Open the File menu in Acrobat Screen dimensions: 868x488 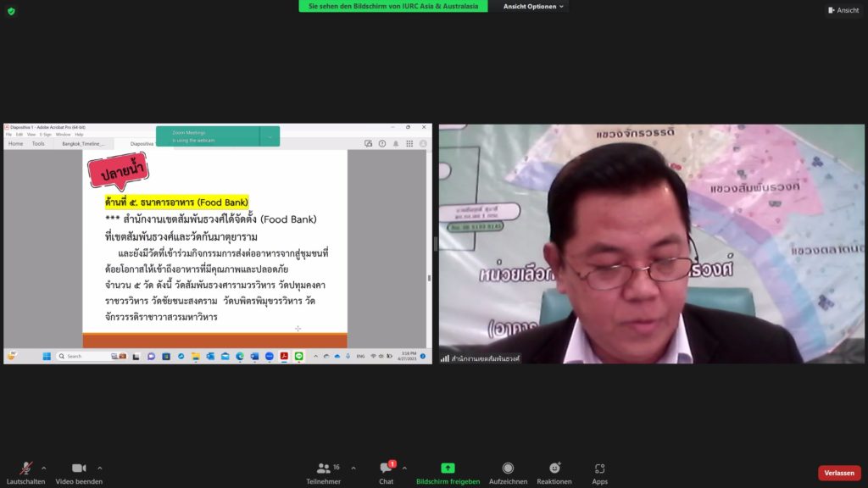coord(9,135)
